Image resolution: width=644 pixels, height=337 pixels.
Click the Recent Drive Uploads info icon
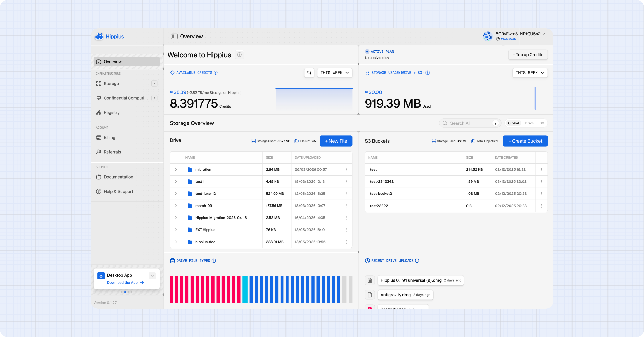coord(417,261)
